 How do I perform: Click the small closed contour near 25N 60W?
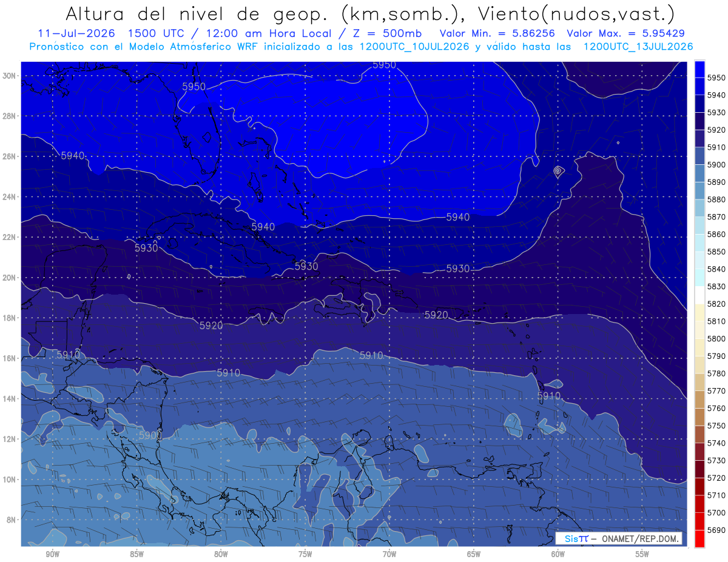pos(558,172)
